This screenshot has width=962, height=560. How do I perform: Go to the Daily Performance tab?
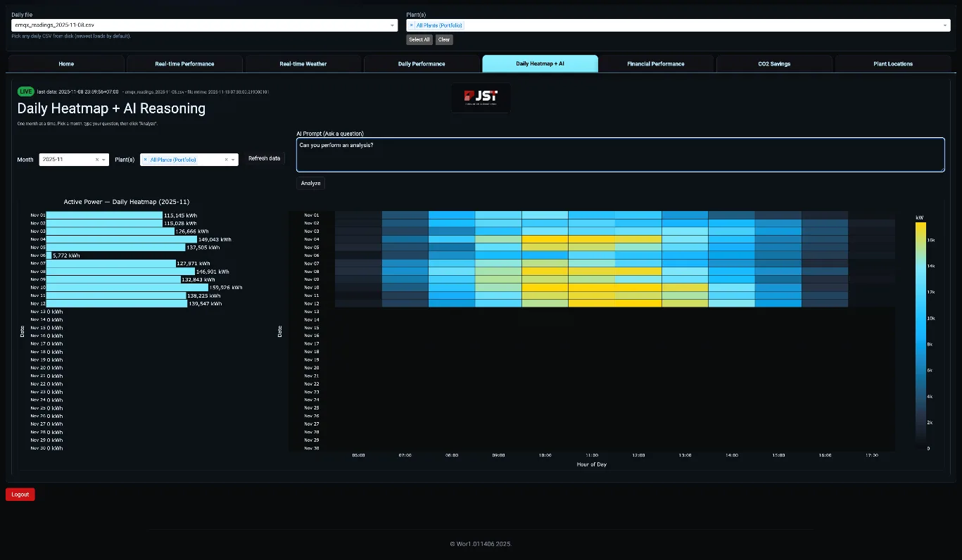[422, 63]
